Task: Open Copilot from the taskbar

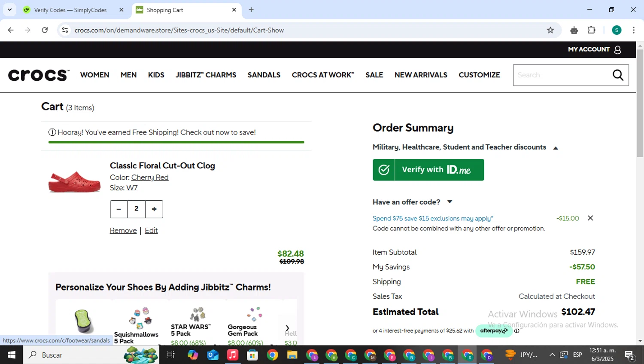Action: coord(193,355)
